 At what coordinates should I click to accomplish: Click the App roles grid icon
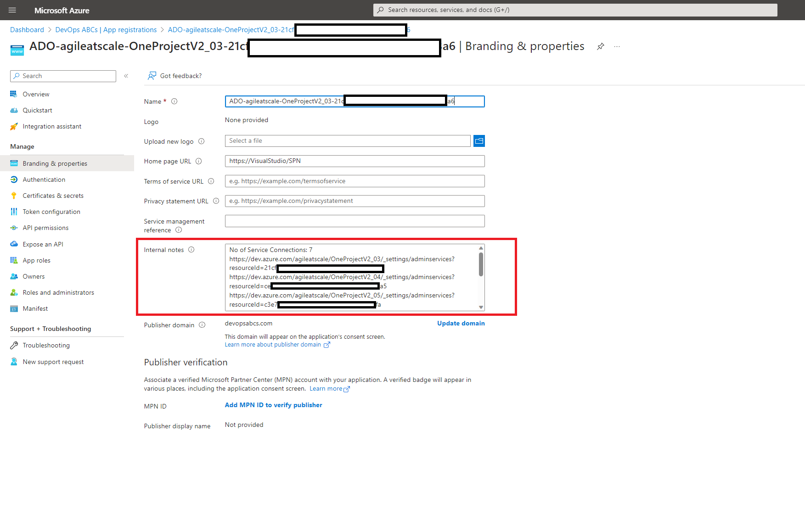click(14, 260)
